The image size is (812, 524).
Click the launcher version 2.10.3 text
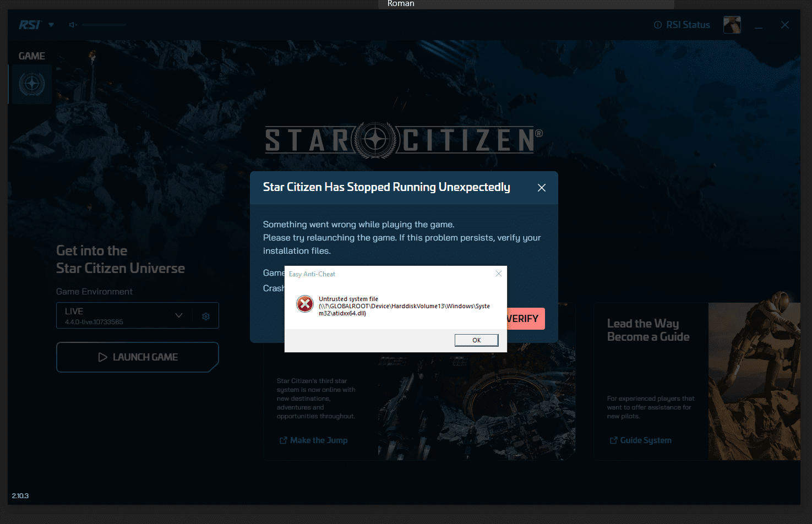[x=20, y=496]
